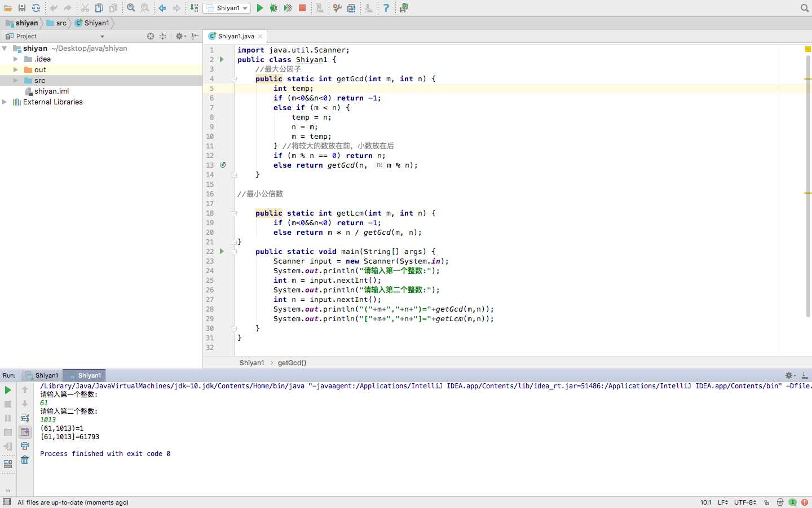Clear all console output with trash icon

point(25,460)
